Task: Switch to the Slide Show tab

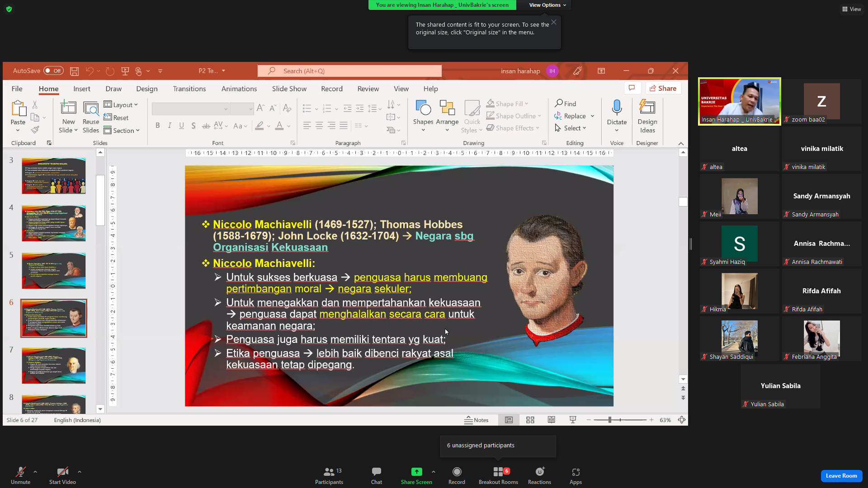Action: tap(289, 89)
